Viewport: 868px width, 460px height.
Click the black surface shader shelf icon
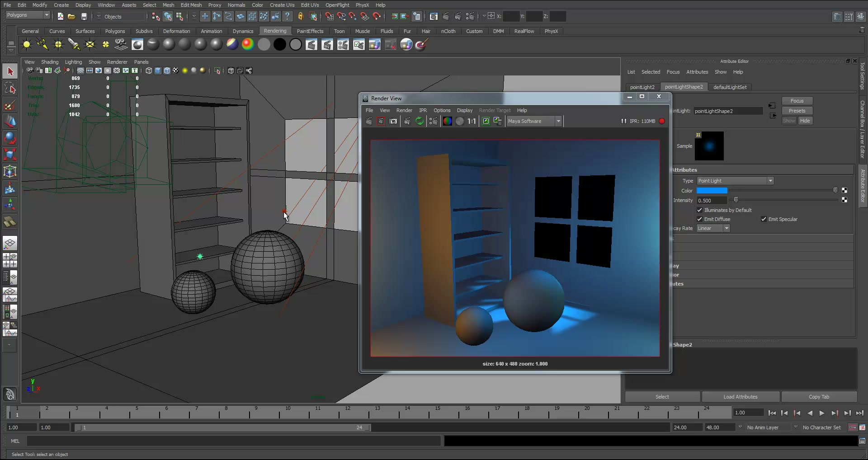point(280,44)
